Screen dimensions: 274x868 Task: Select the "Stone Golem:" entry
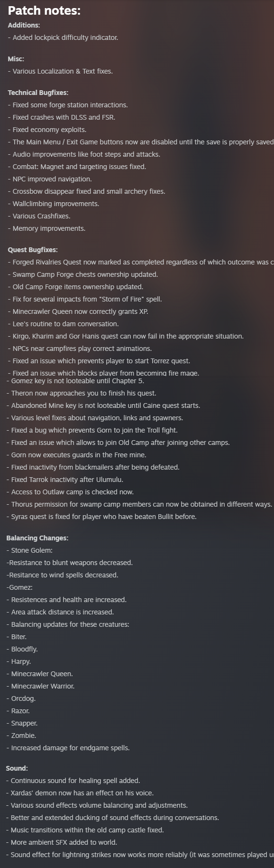click(29, 550)
